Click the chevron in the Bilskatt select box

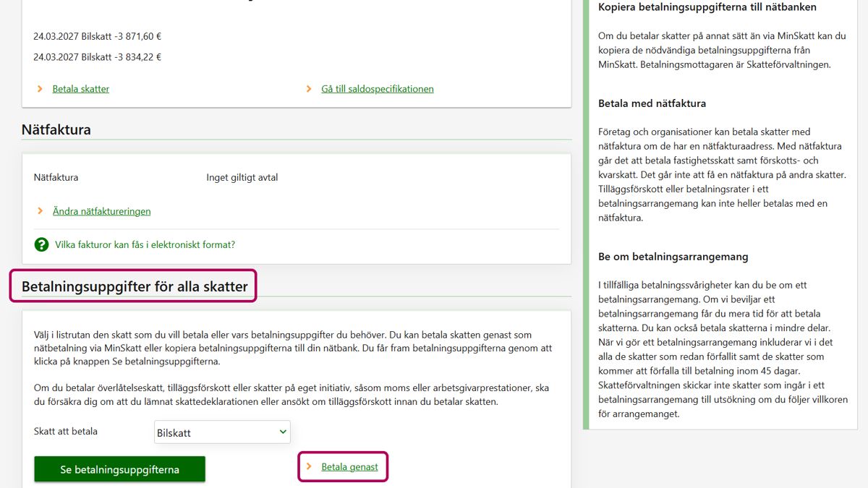(x=283, y=432)
